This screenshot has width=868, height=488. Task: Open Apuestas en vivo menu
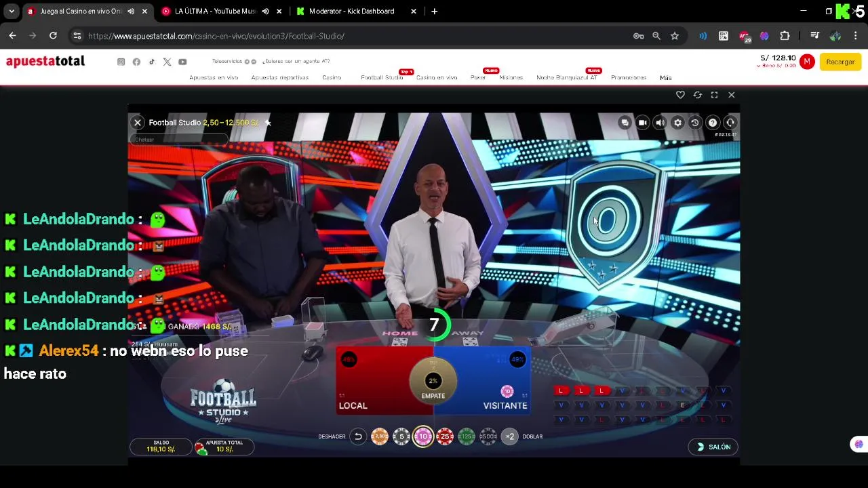tap(214, 77)
